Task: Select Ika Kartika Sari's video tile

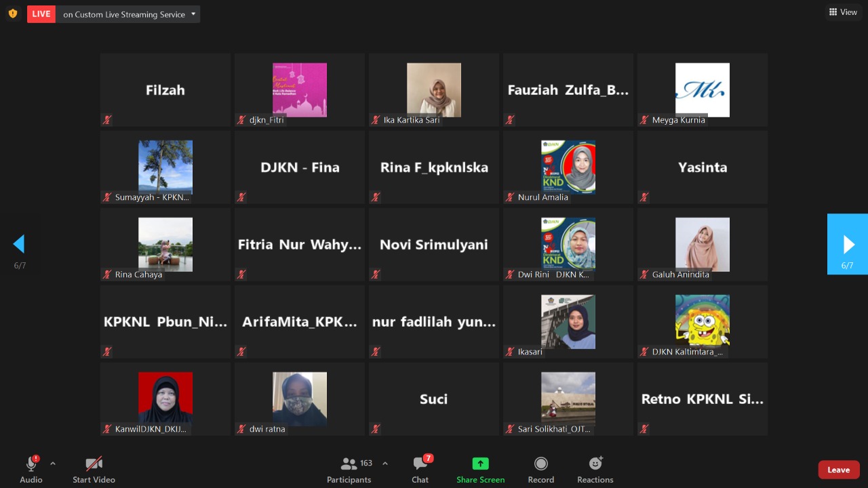Action: click(434, 89)
